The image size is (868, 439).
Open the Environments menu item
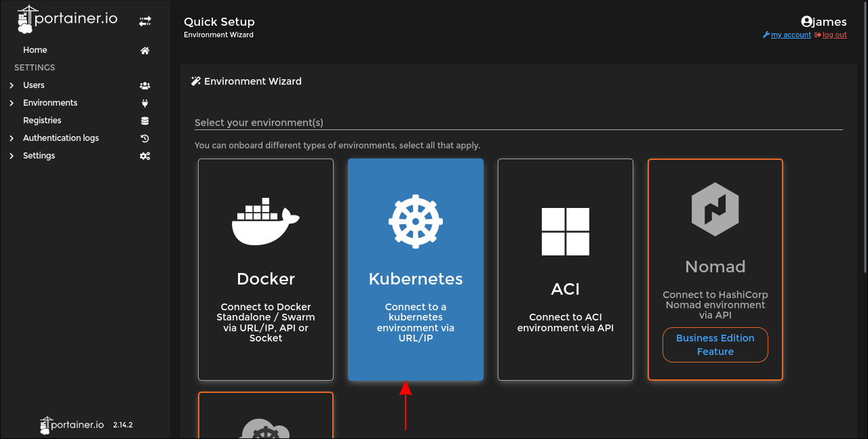pyautogui.click(x=50, y=103)
